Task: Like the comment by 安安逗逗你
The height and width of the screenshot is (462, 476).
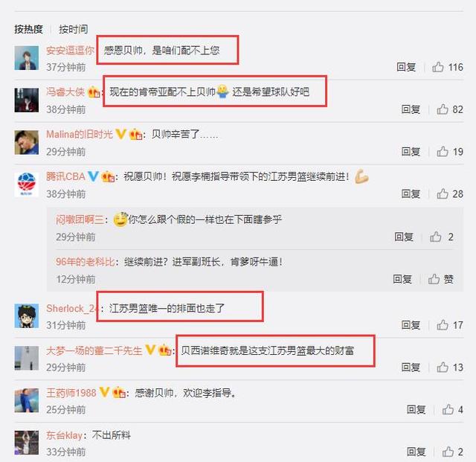Action: (x=438, y=67)
